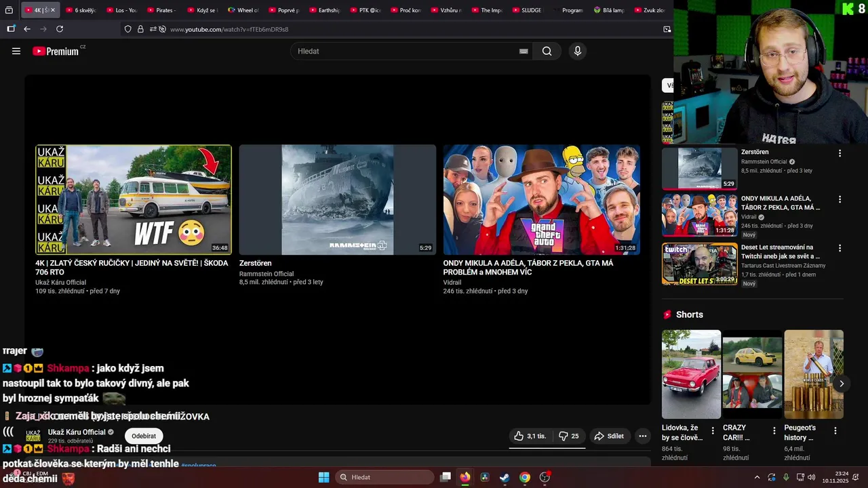The width and height of the screenshot is (868, 488).
Task: Open the system volume speaker icon
Action: tap(812, 477)
